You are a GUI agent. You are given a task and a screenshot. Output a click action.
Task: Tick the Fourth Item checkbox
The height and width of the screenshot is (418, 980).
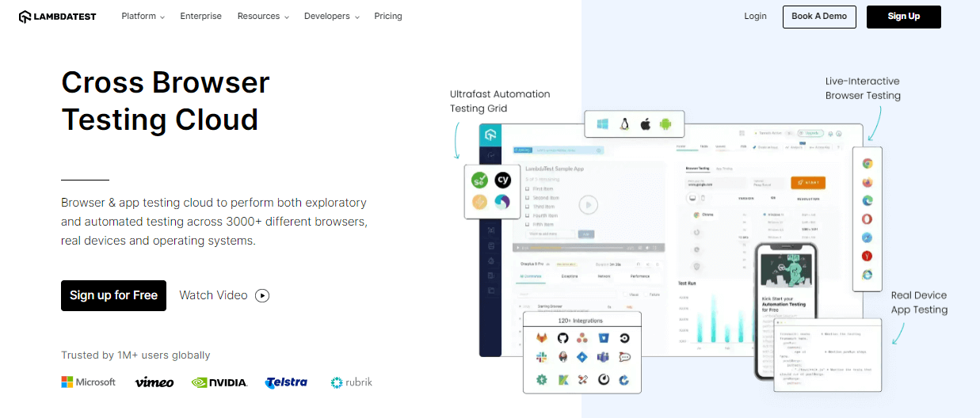tap(528, 215)
